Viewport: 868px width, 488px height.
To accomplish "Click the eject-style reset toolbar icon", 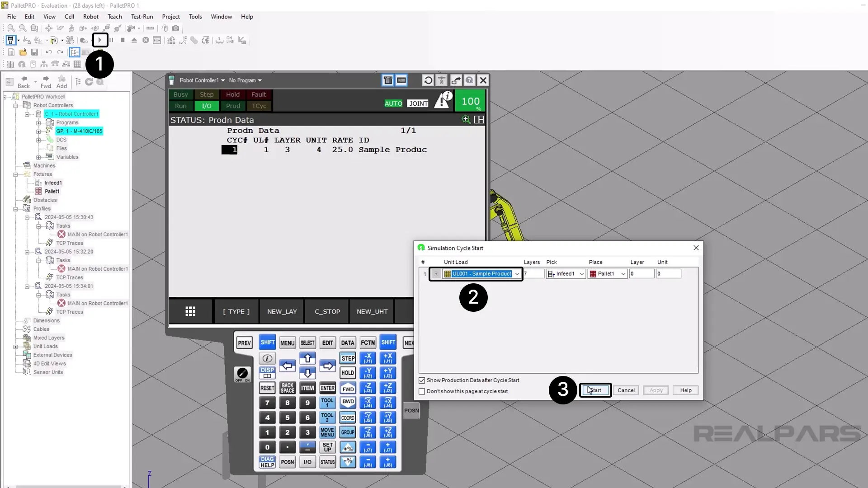I will click(x=134, y=40).
